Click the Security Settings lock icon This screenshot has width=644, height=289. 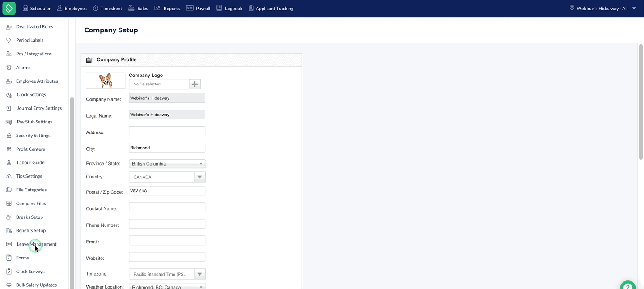(x=9, y=136)
